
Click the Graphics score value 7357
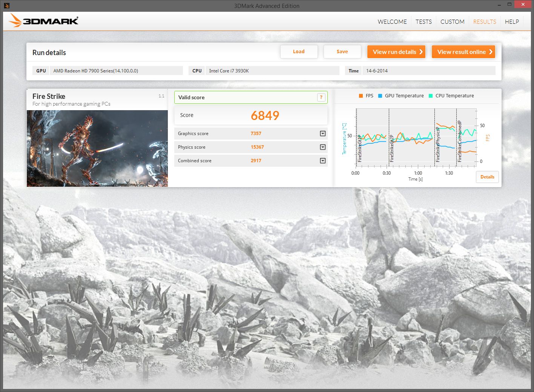(256, 134)
